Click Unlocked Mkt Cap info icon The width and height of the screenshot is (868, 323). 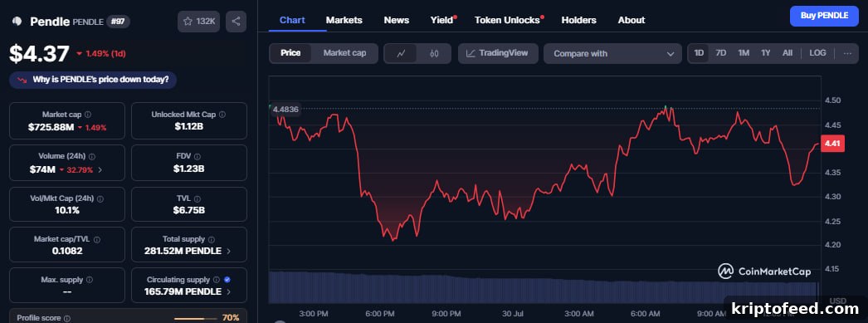pos(222,115)
